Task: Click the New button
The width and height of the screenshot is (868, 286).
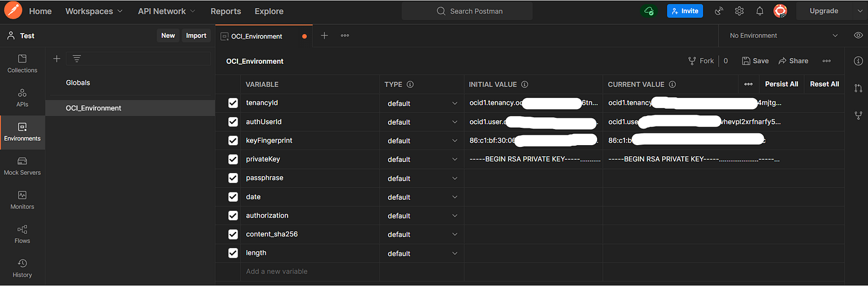Action: click(x=168, y=35)
